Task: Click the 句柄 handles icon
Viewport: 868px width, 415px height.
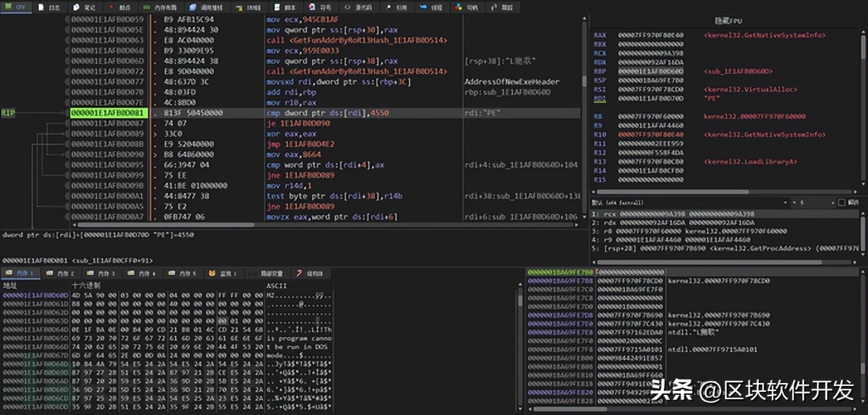Action: [458, 7]
